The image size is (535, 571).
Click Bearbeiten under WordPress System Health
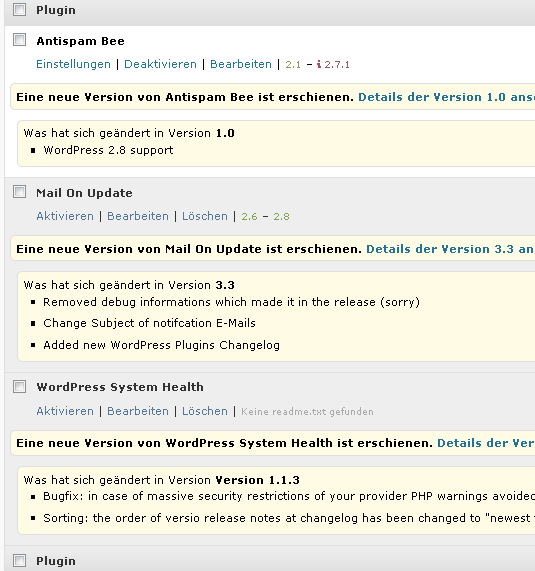(138, 411)
